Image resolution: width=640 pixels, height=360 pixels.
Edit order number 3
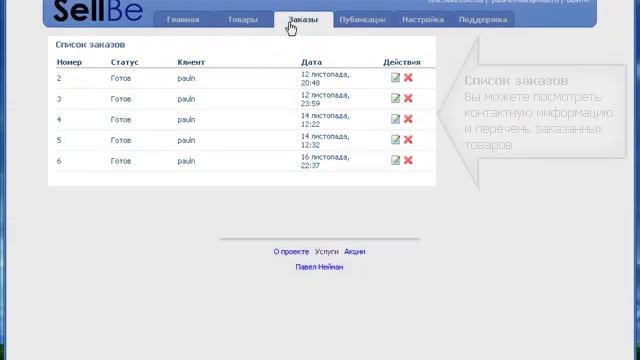[395, 98]
